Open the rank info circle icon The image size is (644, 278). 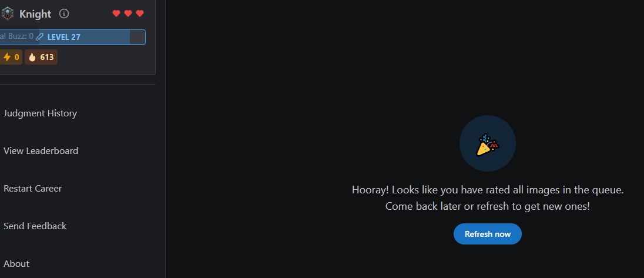(63, 14)
